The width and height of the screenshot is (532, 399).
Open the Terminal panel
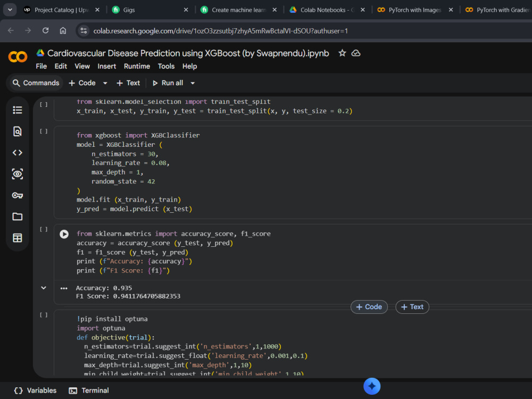click(88, 390)
